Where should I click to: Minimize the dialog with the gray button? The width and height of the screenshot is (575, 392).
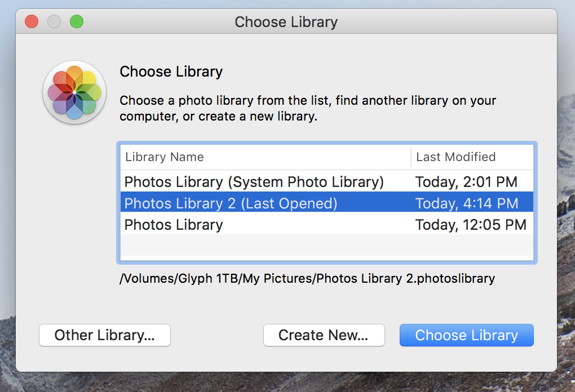coord(54,21)
